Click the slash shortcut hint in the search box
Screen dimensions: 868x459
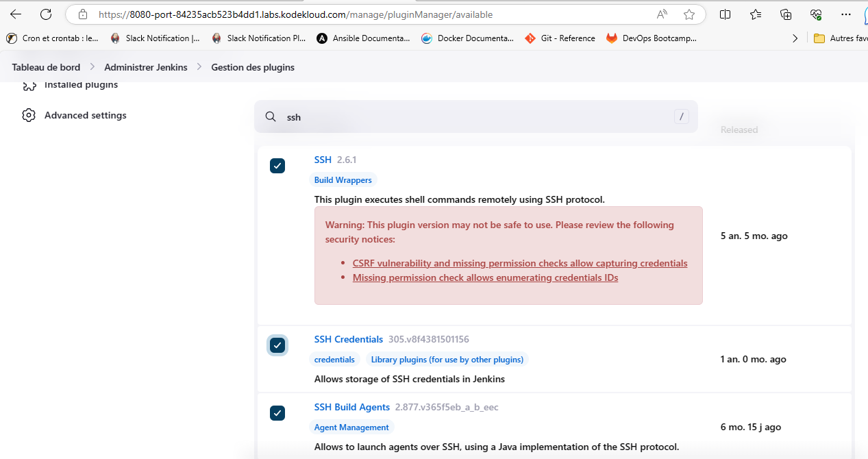click(681, 116)
